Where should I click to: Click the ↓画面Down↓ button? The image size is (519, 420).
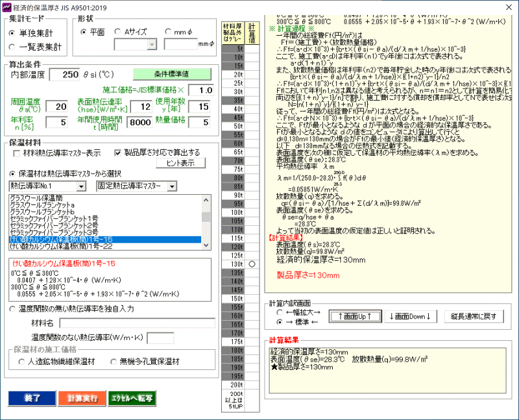(x=411, y=316)
